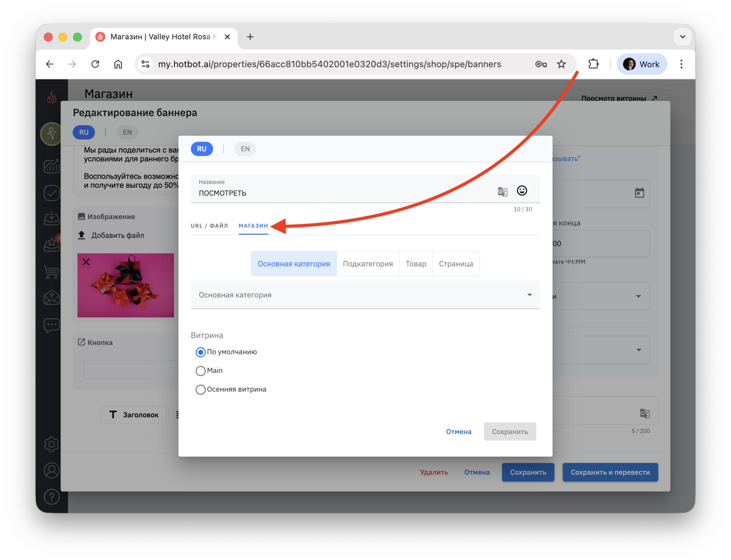Open the Chrome three-dot menu
This screenshot has width=731, height=560.
coord(681,64)
